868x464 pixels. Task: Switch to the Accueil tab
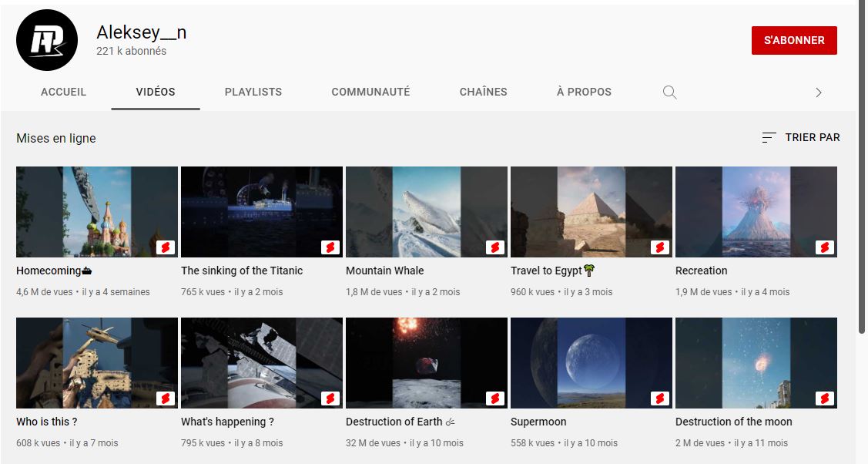pos(63,92)
